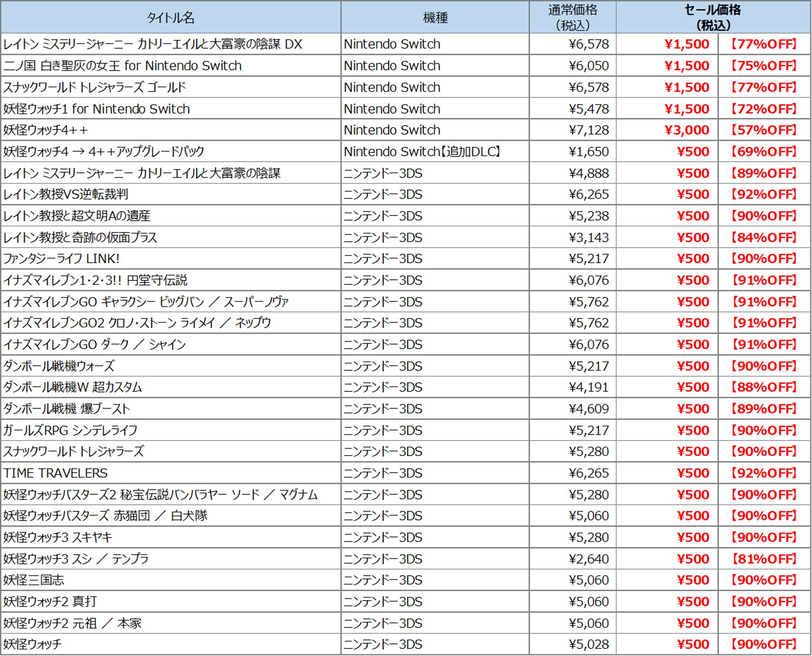The width and height of the screenshot is (812, 656).
Task: Click the 機種 column header
Action: tap(435, 18)
